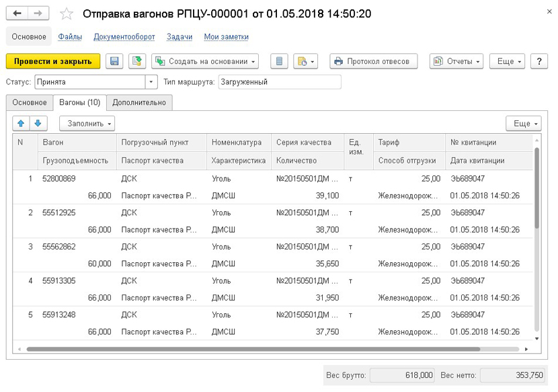Click the forward navigation arrow

coord(39,14)
